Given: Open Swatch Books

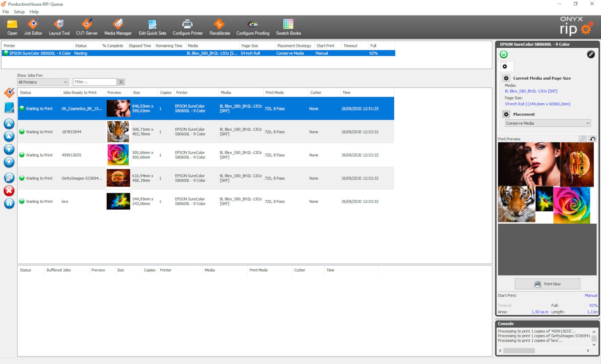Looking at the screenshot, I should (x=288, y=27).
